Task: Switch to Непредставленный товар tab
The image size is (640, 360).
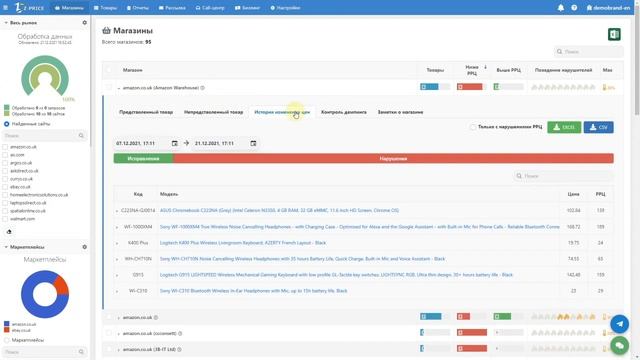Action: [213, 112]
